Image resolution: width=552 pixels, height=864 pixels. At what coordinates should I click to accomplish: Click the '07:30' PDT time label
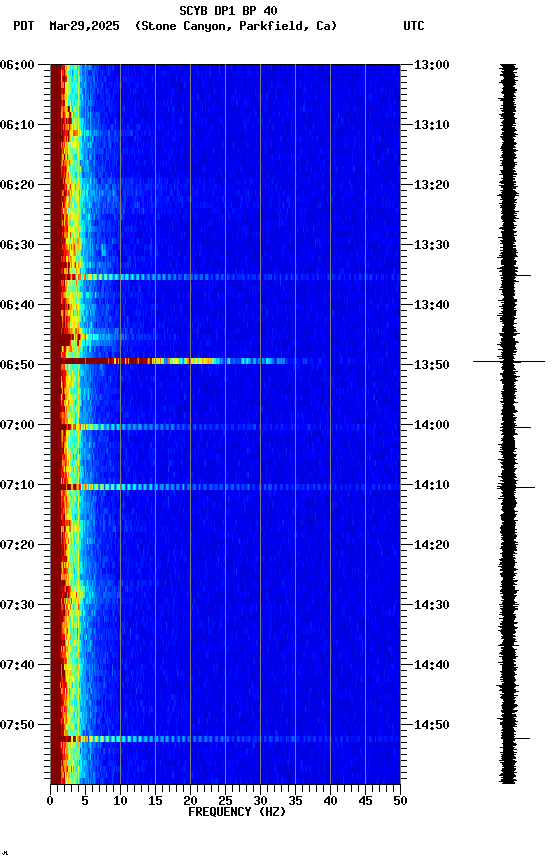(x=17, y=606)
